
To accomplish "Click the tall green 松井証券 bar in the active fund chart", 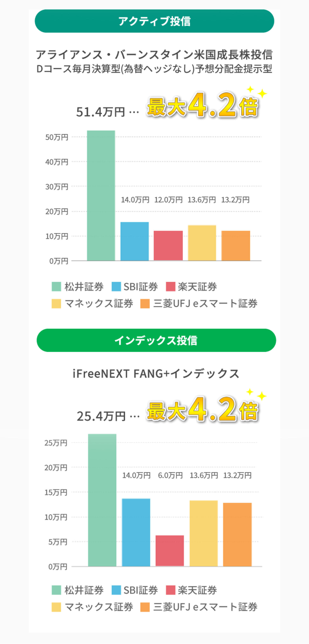I will coord(101,195).
